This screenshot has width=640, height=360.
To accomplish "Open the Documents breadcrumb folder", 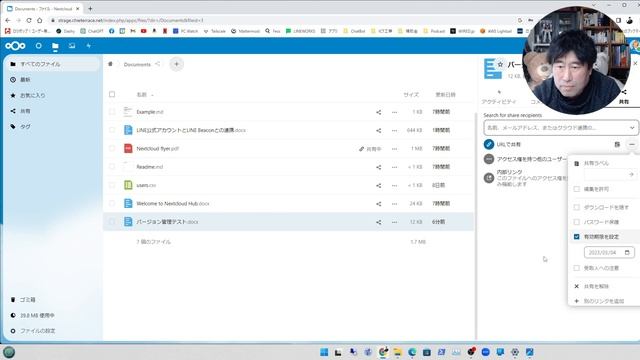I will [x=137, y=64].
